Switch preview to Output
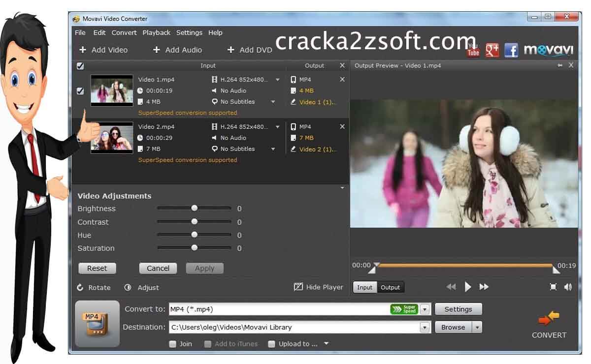 391,287
